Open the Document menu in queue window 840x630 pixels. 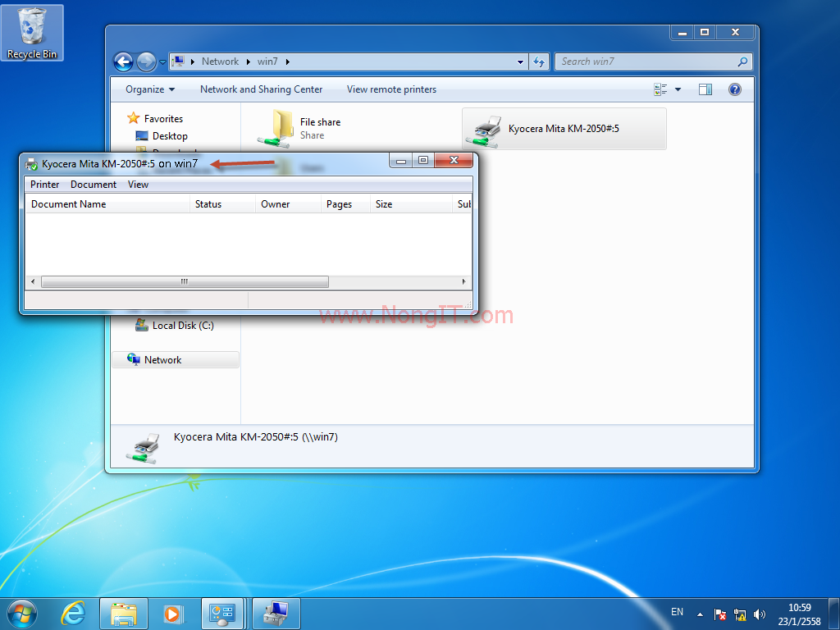click(94, 185)
